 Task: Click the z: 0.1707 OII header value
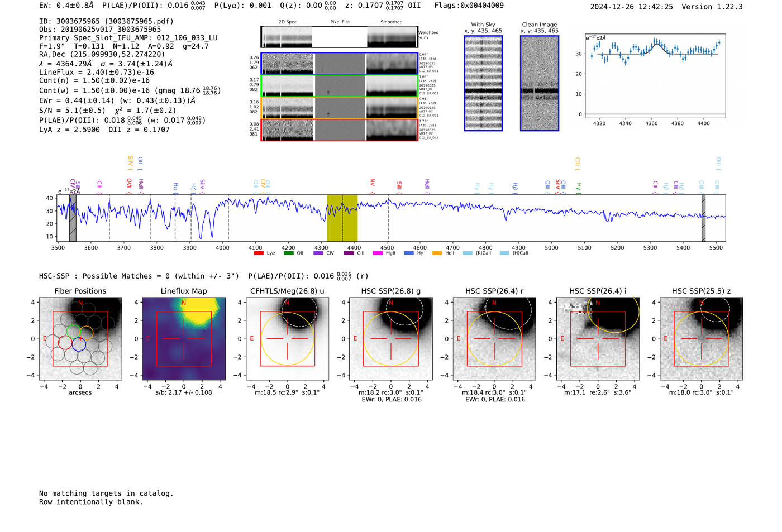383,6
